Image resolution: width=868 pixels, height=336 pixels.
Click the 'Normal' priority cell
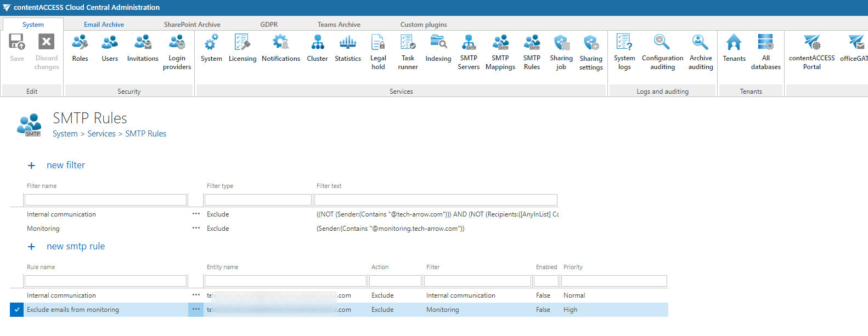[x=574, y=295]
